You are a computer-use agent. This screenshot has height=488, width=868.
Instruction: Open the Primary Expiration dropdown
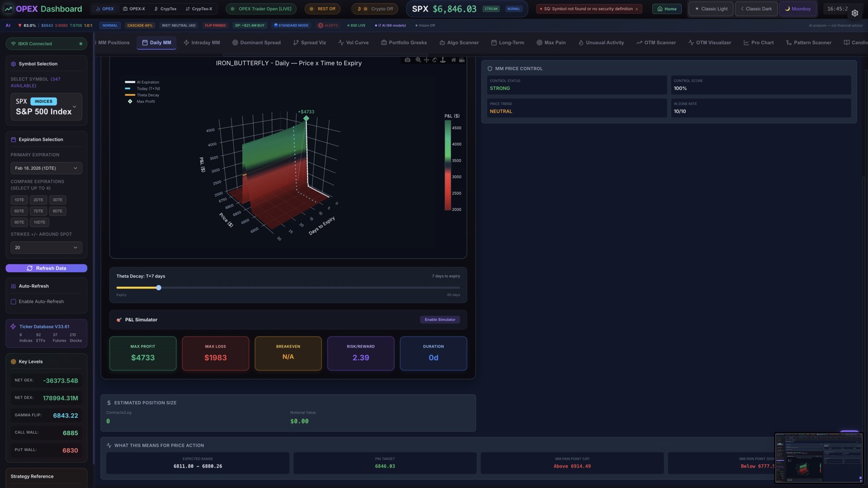[x=46, y=168]
